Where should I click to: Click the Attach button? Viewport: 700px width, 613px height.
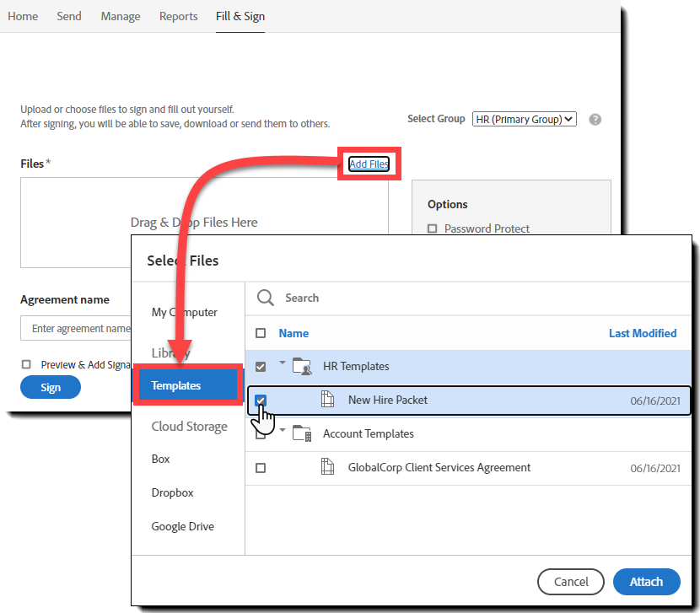click(x=646, y=581)
